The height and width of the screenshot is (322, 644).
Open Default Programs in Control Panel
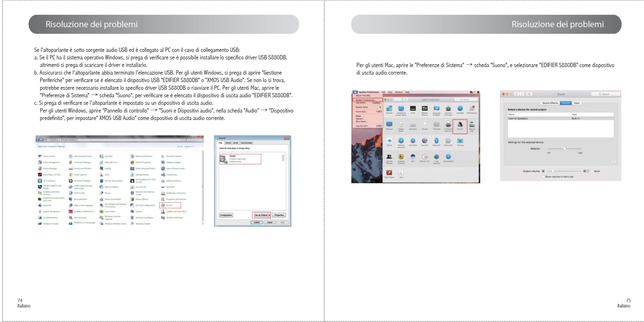(x=141, y=162)
